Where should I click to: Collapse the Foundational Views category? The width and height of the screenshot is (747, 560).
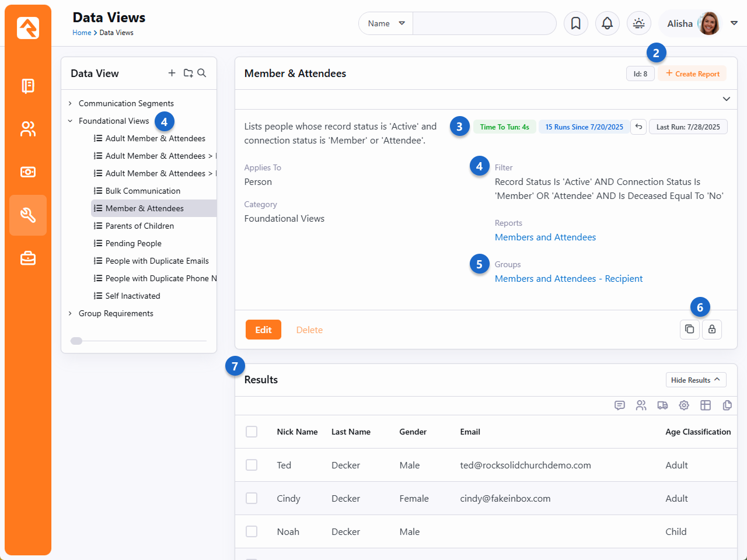pyautogui.click(x=71, y=121)
